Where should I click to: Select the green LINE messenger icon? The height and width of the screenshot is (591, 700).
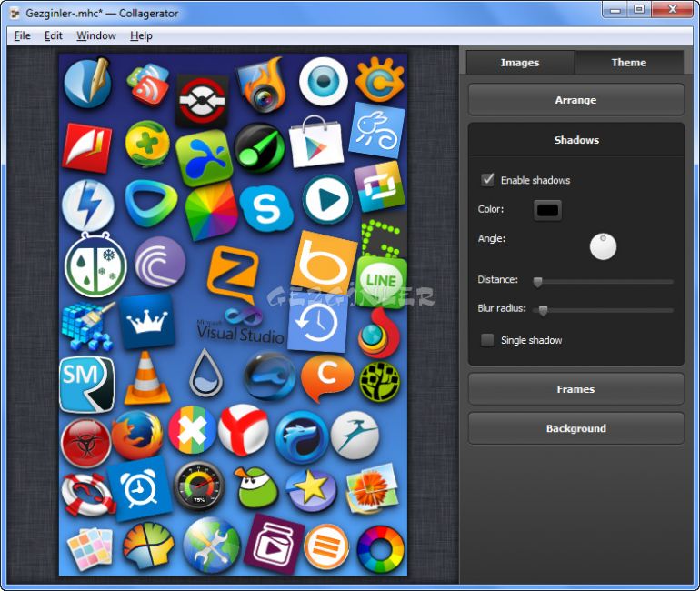pos(381,279)
